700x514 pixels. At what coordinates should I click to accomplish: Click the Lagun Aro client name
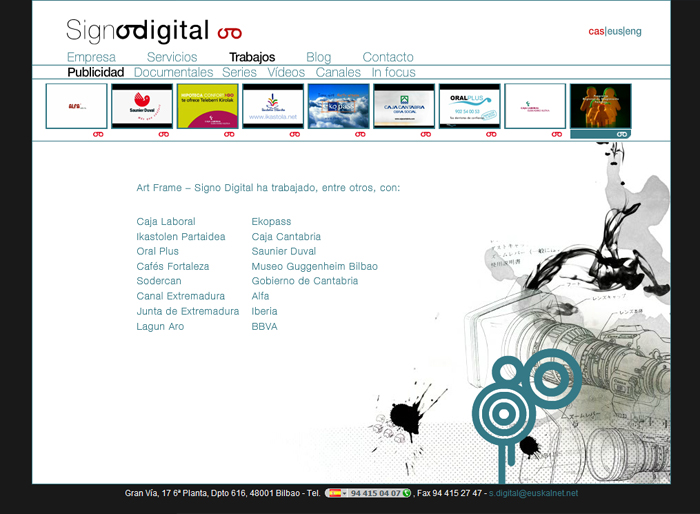tap(160, 326)
